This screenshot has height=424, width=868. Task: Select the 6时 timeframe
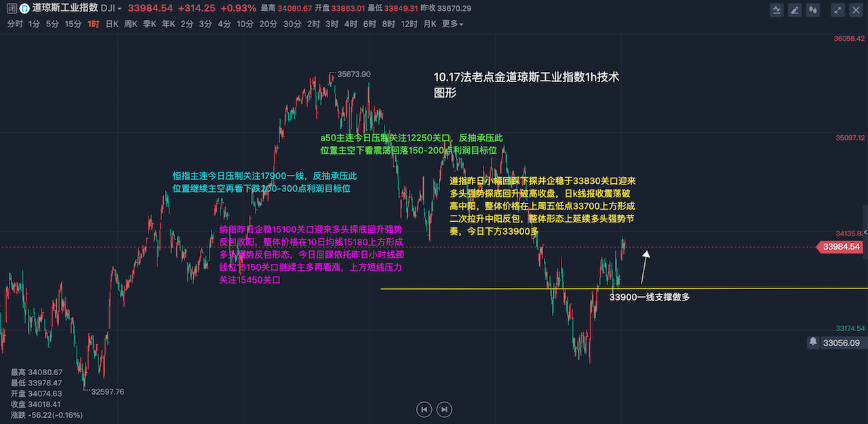point(370,24)
